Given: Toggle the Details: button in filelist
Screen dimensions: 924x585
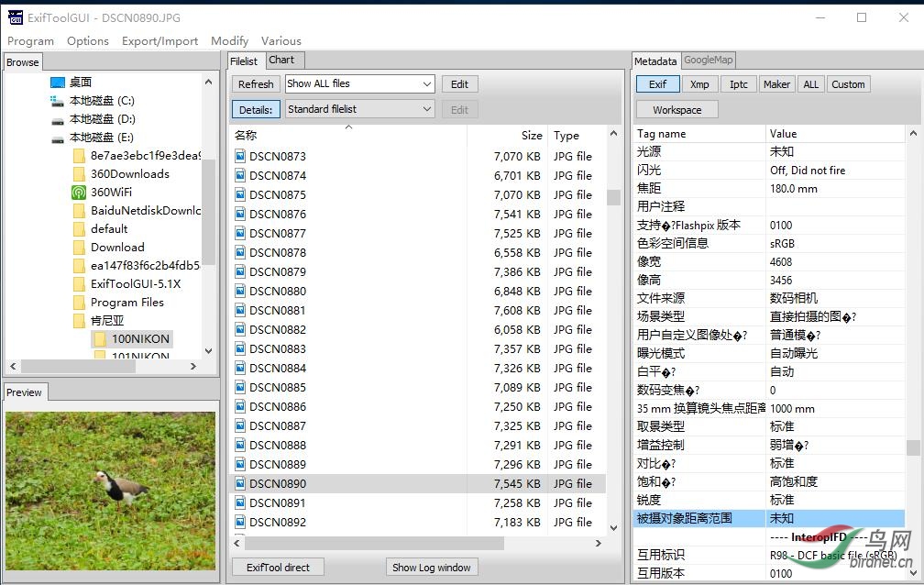Looking at the screenshot, I should click(x=256, y=110).
